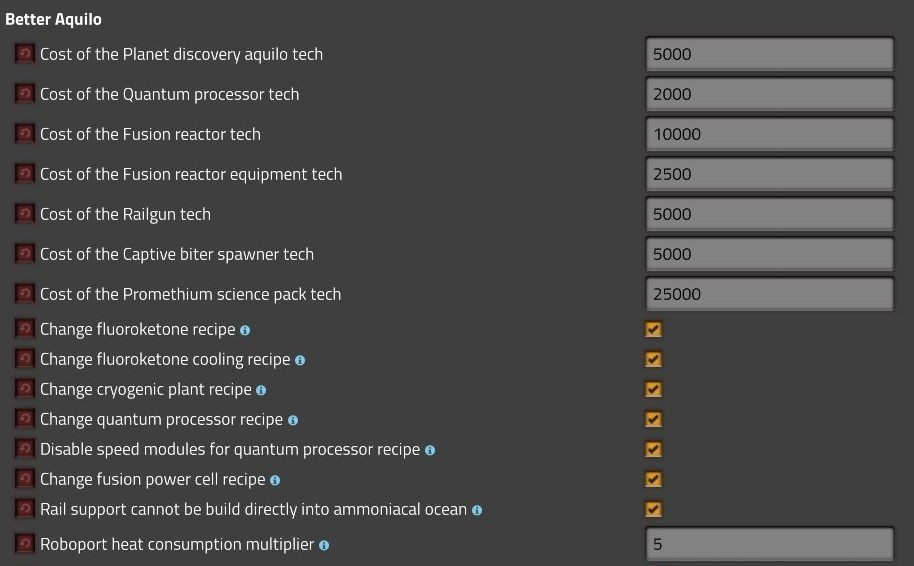Click reset icon for Captive biter spawner tech

click(25, 254)
